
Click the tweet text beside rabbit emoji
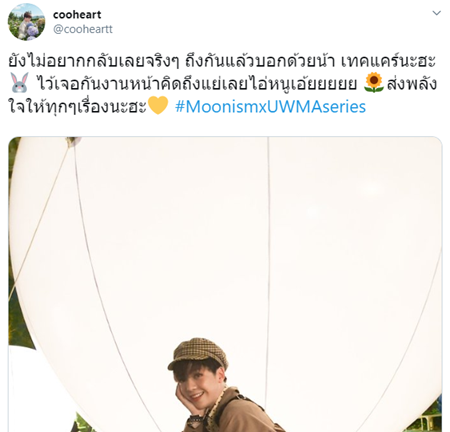tap(197, 84)
